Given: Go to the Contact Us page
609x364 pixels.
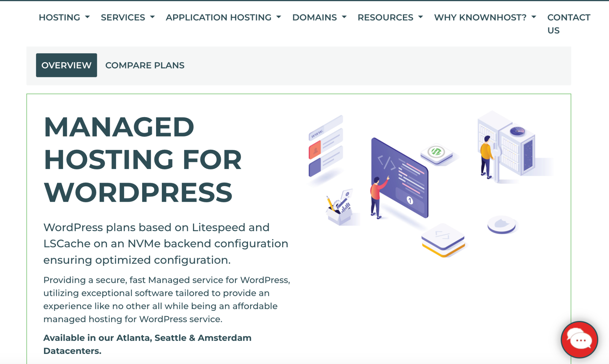Looking at the screenshot, I should tap(569, 24).
